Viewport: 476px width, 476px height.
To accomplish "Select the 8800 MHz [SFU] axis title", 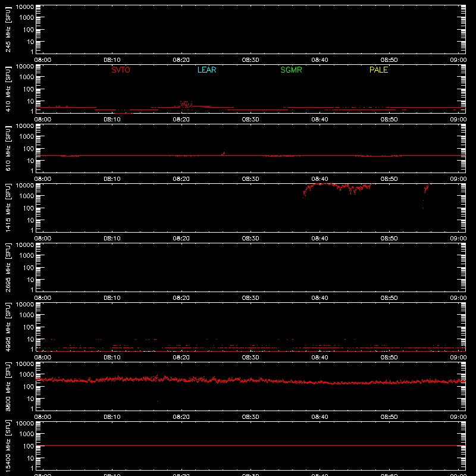I will 8,386.
